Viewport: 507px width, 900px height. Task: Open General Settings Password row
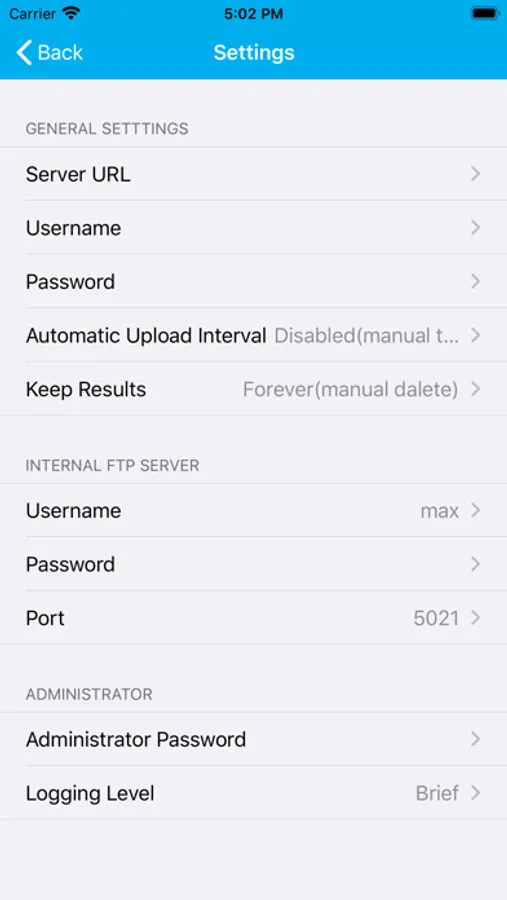pyautogui.click(x=253, y=282)
